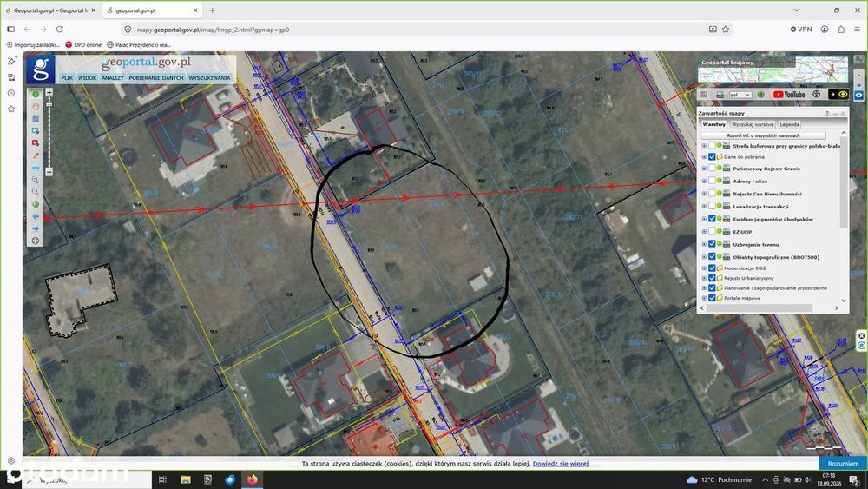Open the YouTube link icon
The image size is (868, 489).
[789, 95]
